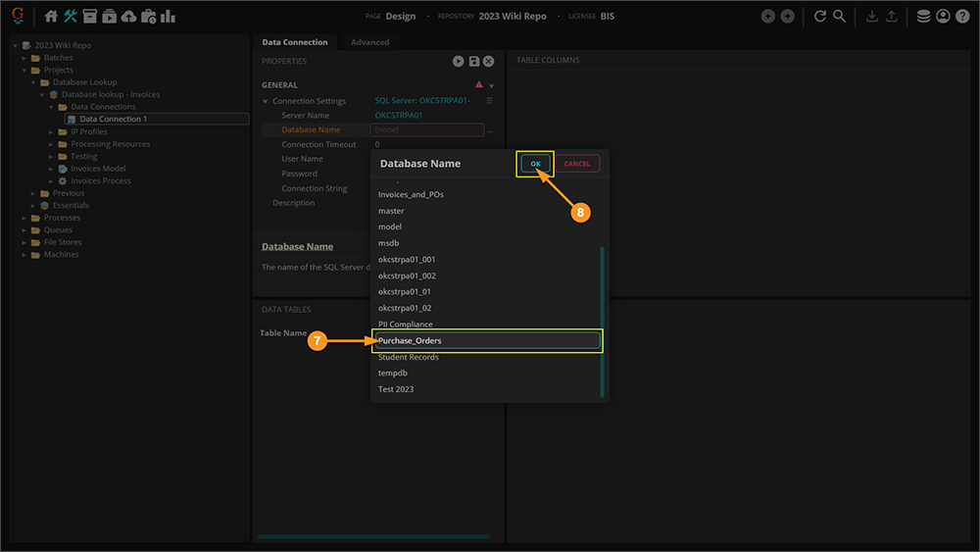The height and width of the screenshot is (552, 980).
Task: Click Cancel in Database Name dialog
Action: click(576, 164)
